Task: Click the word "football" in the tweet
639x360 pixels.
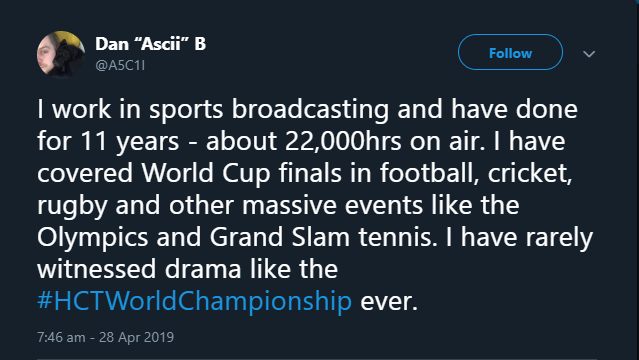Action: click(426, 173)
